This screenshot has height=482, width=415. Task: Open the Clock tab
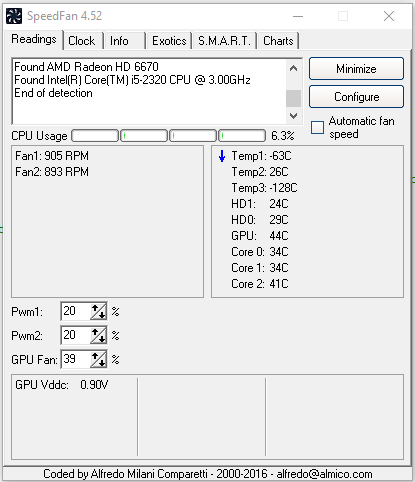coord(82,41)
